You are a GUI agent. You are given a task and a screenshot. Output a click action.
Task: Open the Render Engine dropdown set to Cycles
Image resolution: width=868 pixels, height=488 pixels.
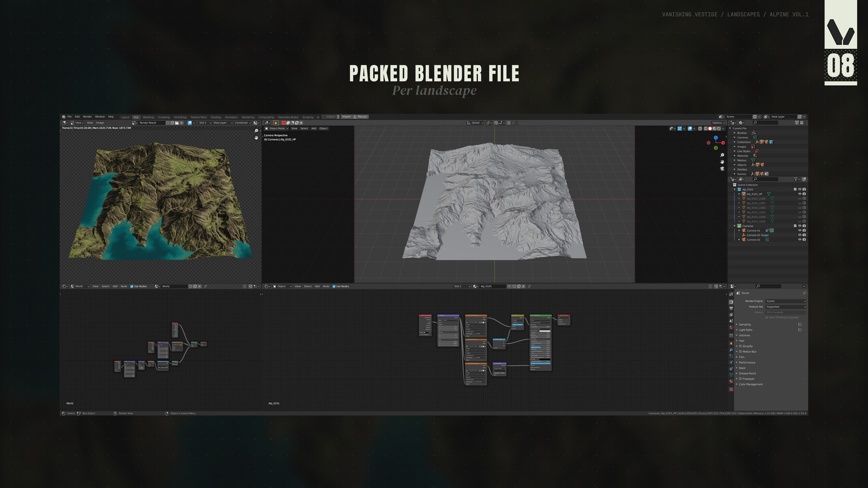point(786,301)
